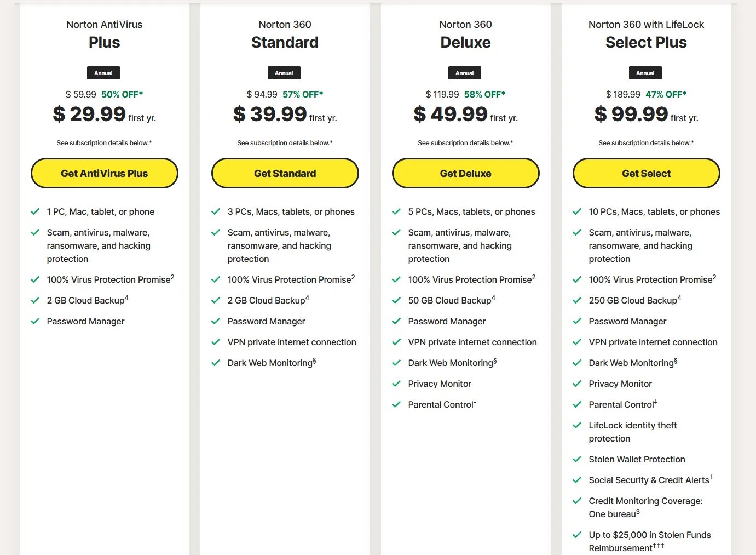Click checkmark next to Deluxe Parental Control
This screenshot has height=555, width=756.
(396, 404)
